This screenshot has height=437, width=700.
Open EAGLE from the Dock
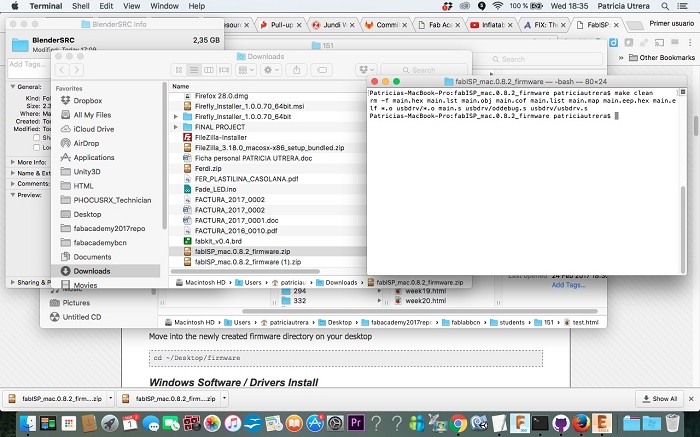pyautogui.click(x=602, y=423)
